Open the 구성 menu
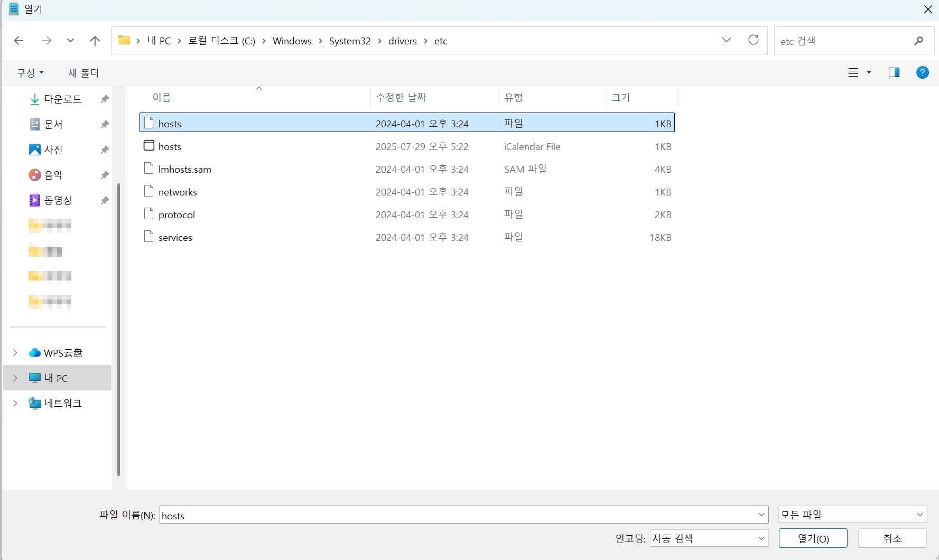The image size is (939, 560). coord(30,73)
